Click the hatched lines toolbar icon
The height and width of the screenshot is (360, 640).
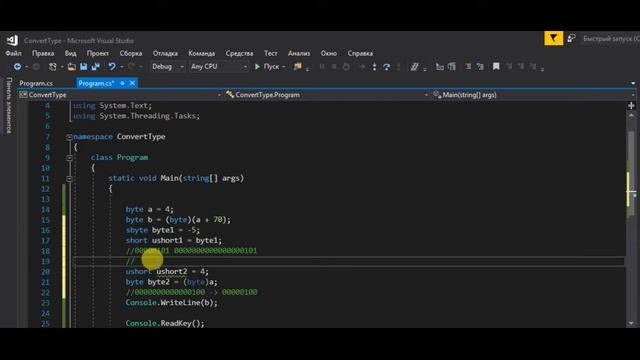(414, 67)
